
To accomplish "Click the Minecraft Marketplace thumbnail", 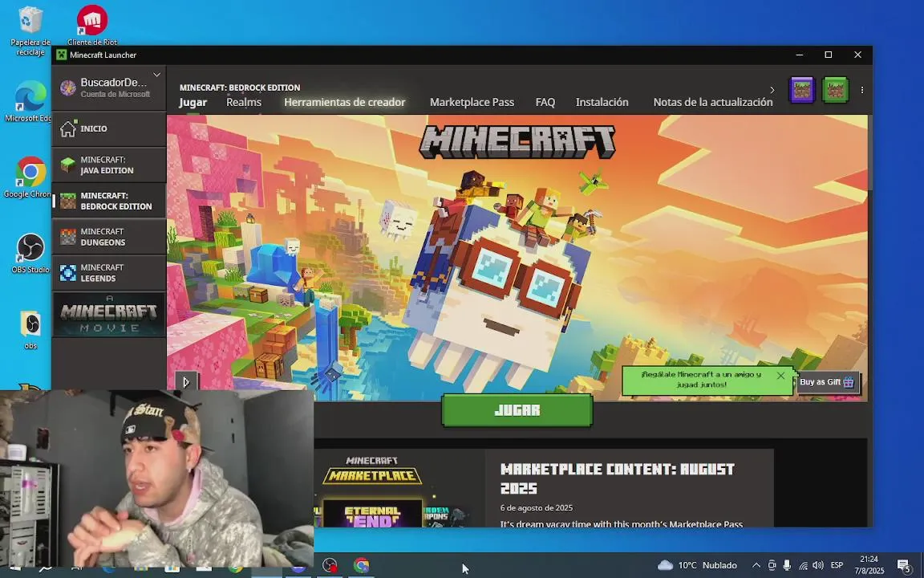I will (399, 488).
